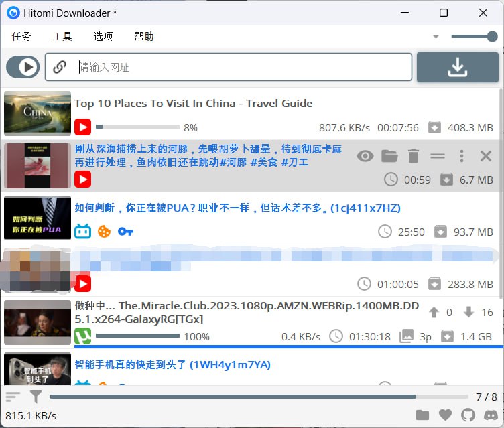Toggle the clipboard monitor play switch
The width and height of the screenshot is (504, 428).
(23, 67)
